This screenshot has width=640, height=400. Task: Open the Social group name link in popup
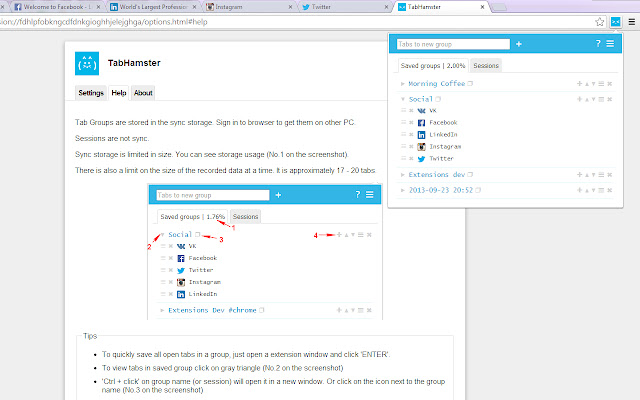(x=421, y=99)
